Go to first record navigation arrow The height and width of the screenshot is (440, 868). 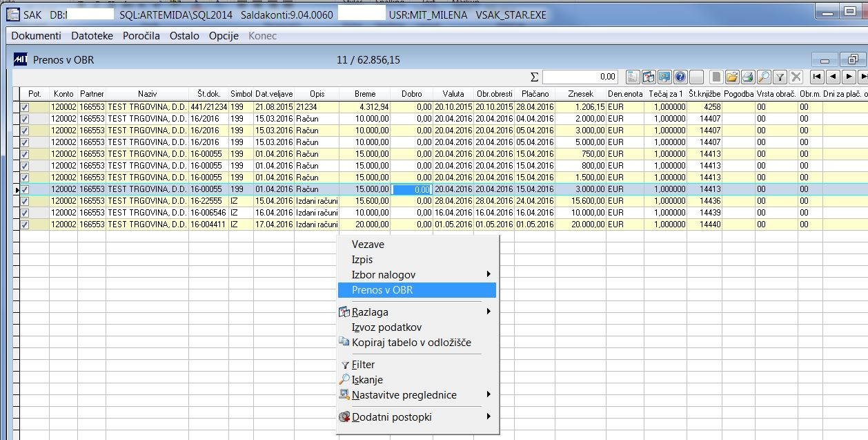(817, 77)
